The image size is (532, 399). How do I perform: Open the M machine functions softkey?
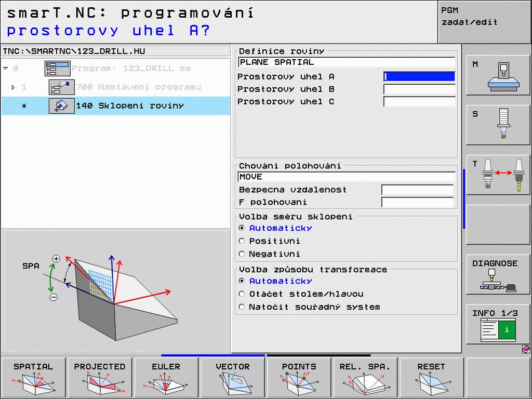(x=498, y=75)
